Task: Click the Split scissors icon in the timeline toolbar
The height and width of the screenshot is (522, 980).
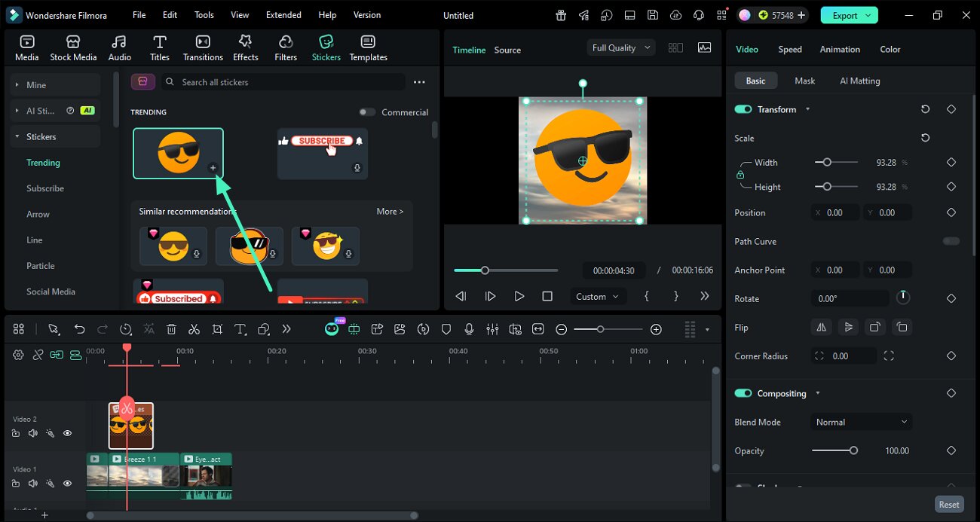Action: pos(194,329)
